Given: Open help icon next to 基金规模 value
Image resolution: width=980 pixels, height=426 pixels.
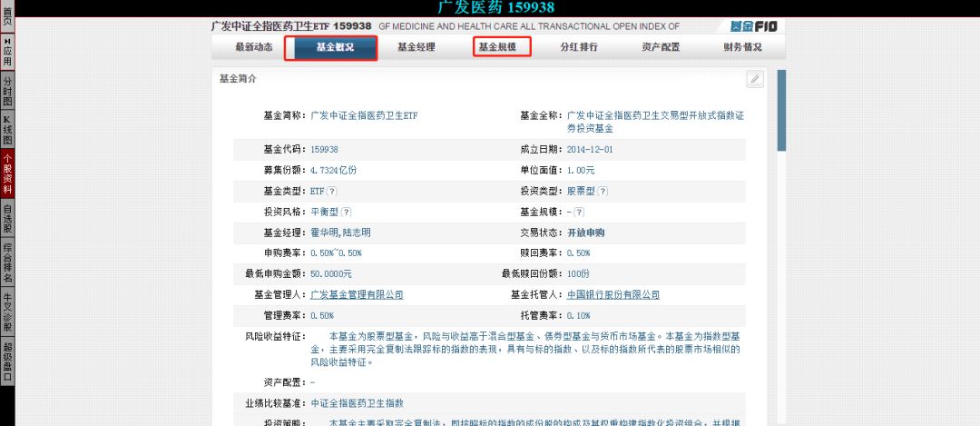Looking at the screenshot, I should pyautogui.click(x=579, y=212).
